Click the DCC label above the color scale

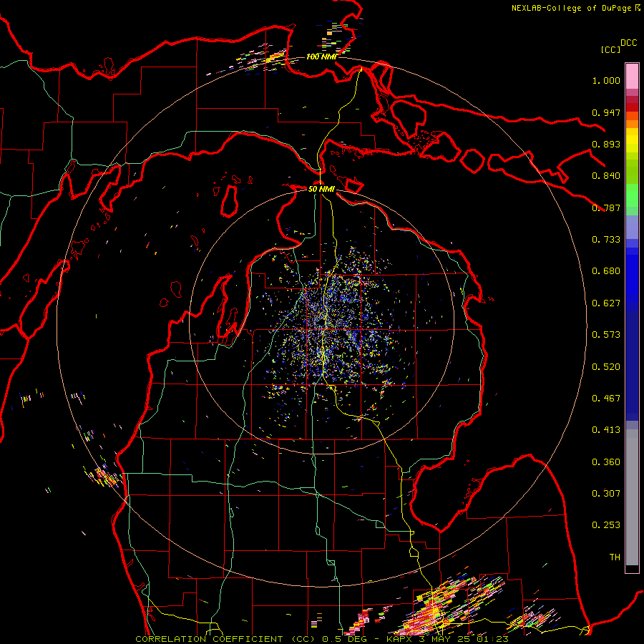[629, 43]
